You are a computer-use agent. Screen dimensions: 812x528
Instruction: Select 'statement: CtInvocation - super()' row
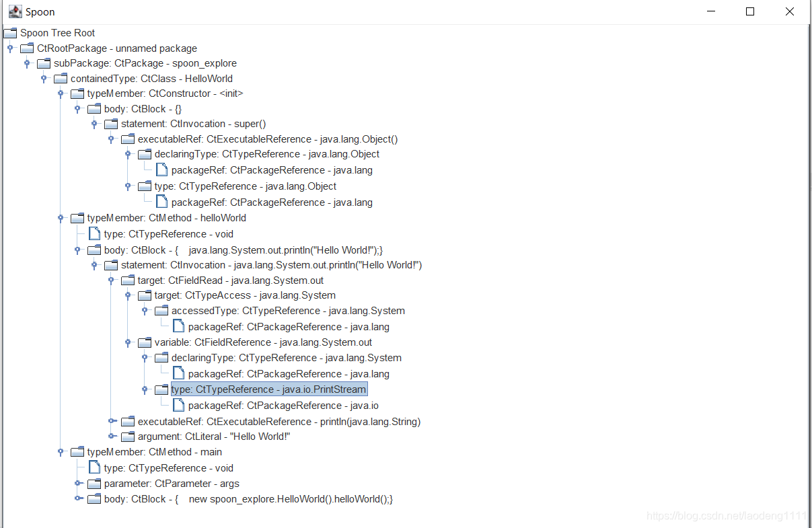pos(194,124)
